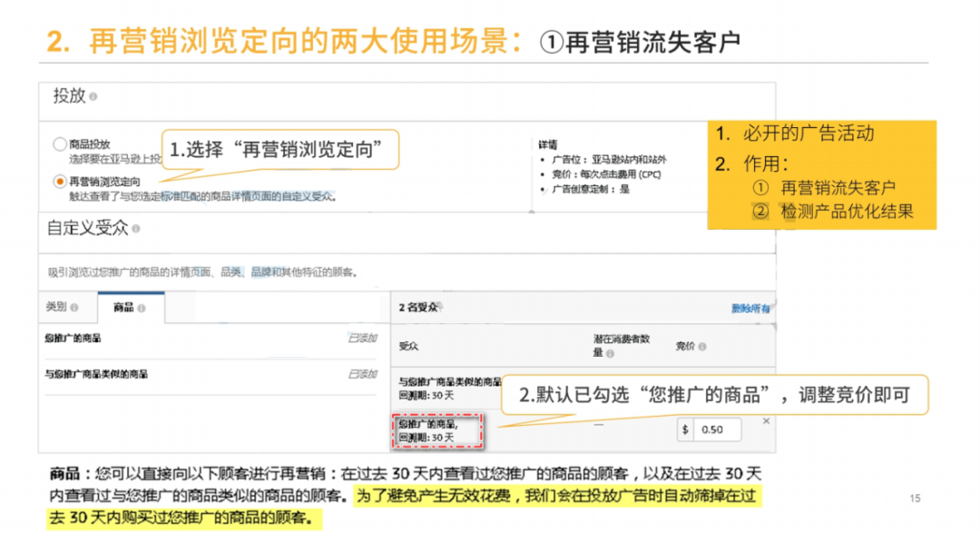
Task: Switch to the 商品 tab
Action: [122, 305]
